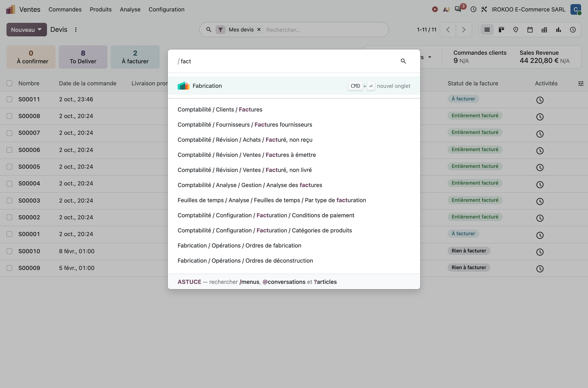Click the command palette search field
Screen dimensions: 588x388
[288, 61]
